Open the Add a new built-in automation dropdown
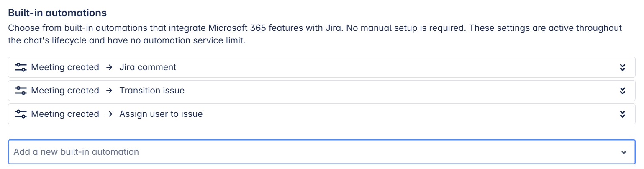The image size is (644, 169). [x=322, y=152]
